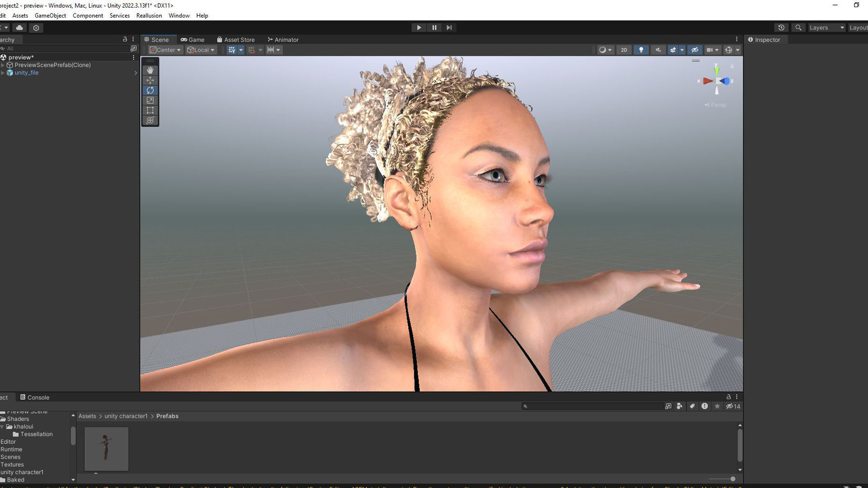The image size is (868, 488).
Task: Select the Rotate tool
Action: (150, 90)
